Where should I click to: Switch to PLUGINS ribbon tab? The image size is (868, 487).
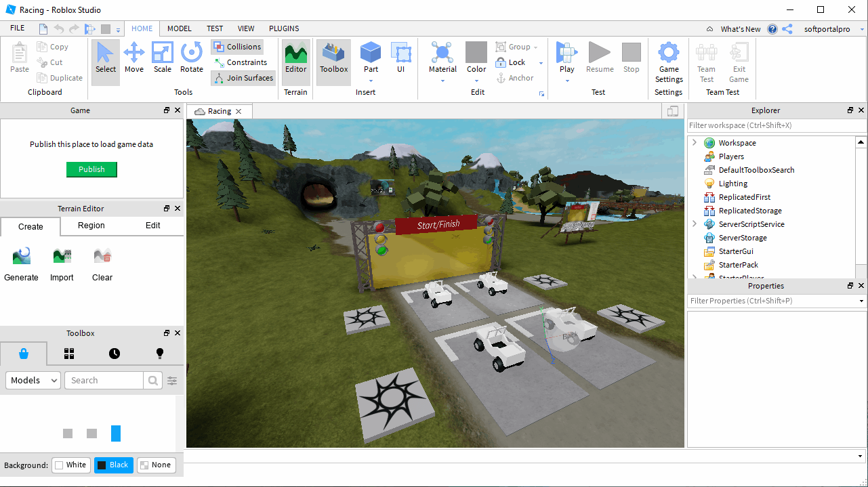284,28
